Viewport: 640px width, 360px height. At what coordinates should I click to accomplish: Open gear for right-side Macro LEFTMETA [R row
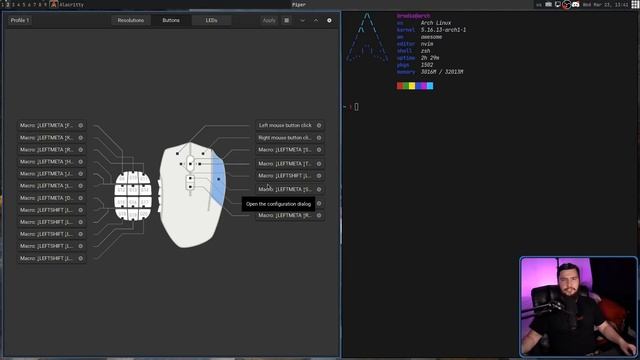pyautogui.click(x=319, y=216)
